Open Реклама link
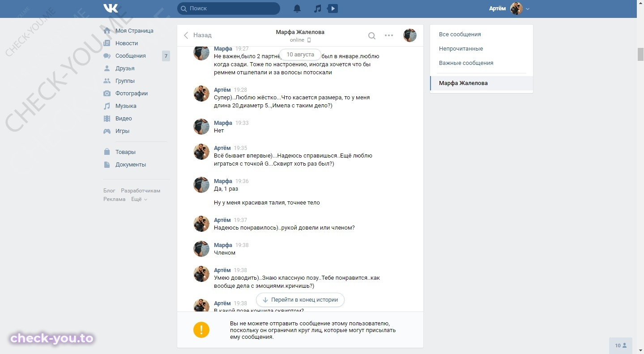This screenshot has height=354, width=644. coord(115,199)
